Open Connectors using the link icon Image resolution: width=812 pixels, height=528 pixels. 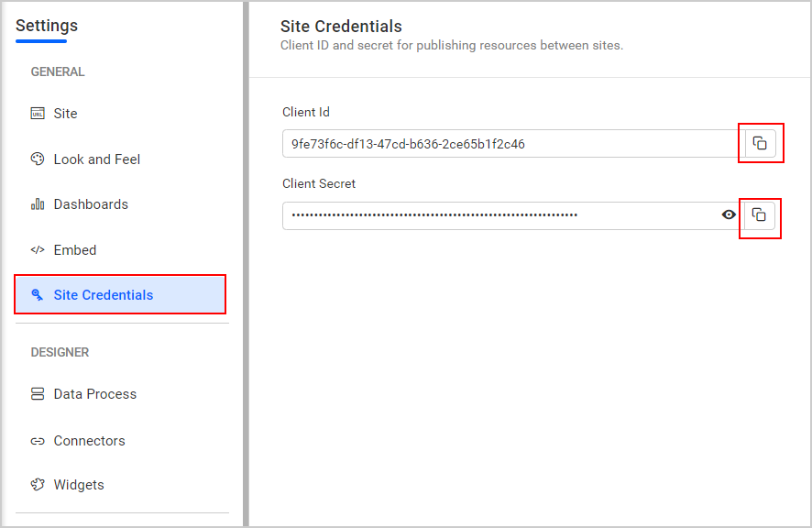click(37, 440)
